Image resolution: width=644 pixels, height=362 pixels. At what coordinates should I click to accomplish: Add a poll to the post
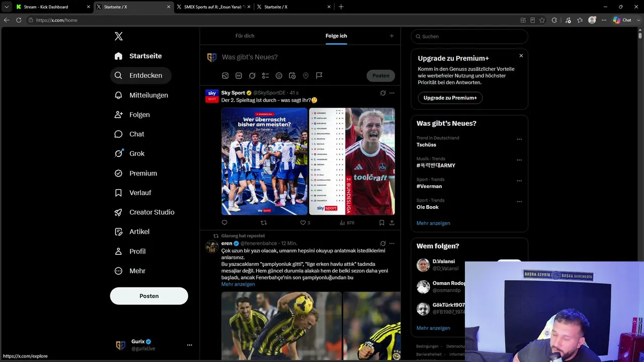click(x=266, y=75)
